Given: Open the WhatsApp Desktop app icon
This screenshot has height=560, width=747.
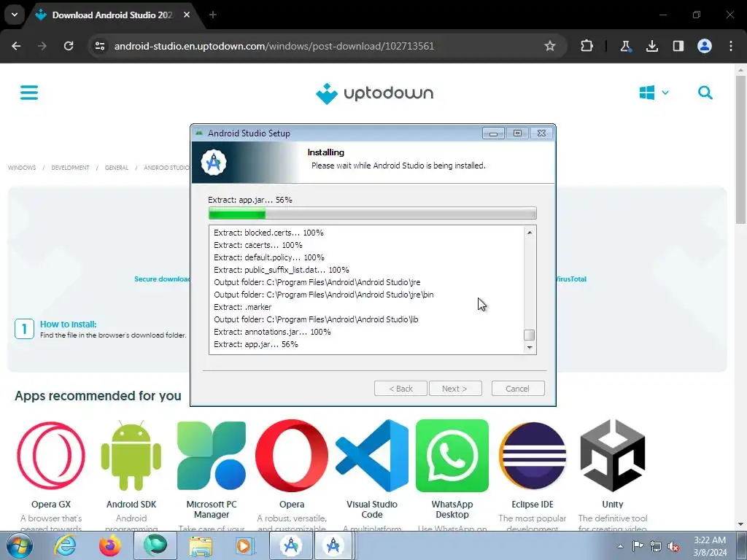Looking at the screenshot, I should click(x=452, y=456).
